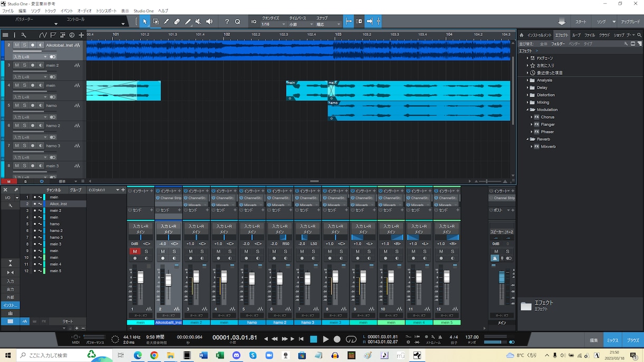Click the アップグレード button
This screenshot has width=644, height=362.
(630, 22)
